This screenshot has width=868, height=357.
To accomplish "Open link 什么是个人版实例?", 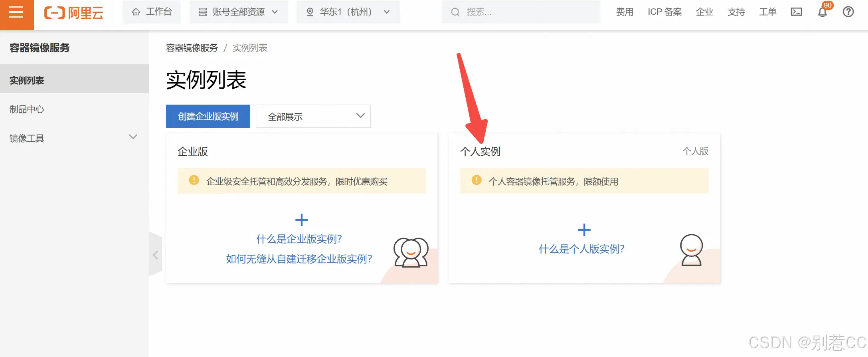I will click(582, 249).
